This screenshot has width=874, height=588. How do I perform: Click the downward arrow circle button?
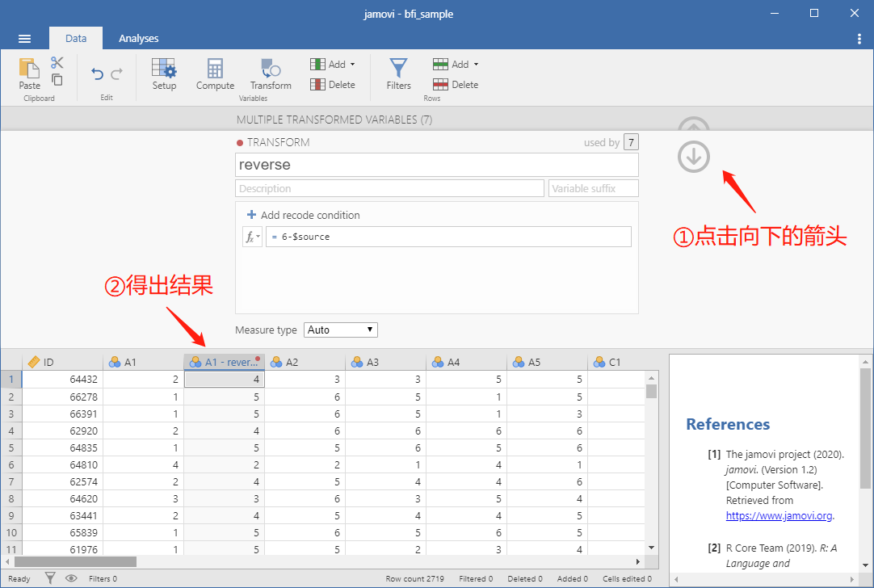tap(694, 157)
